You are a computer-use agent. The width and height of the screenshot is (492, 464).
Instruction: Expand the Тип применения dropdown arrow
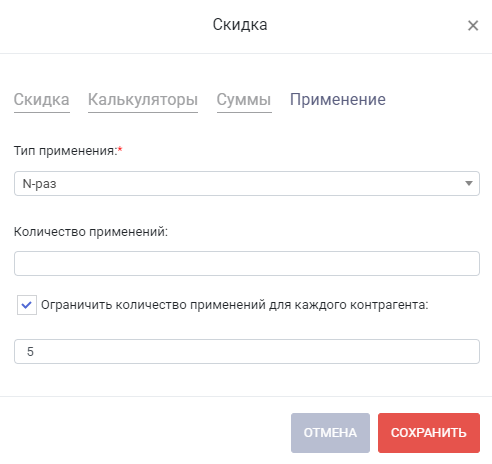(469, 183)
